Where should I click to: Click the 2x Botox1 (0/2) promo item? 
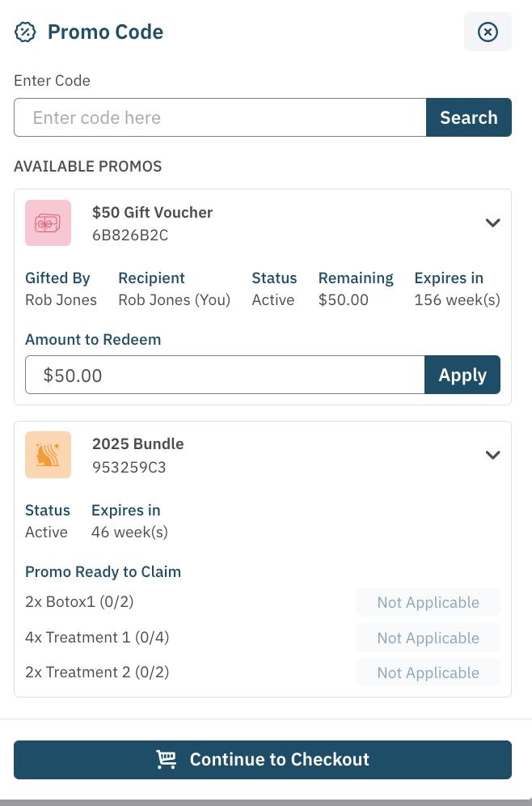click(78, 603)
